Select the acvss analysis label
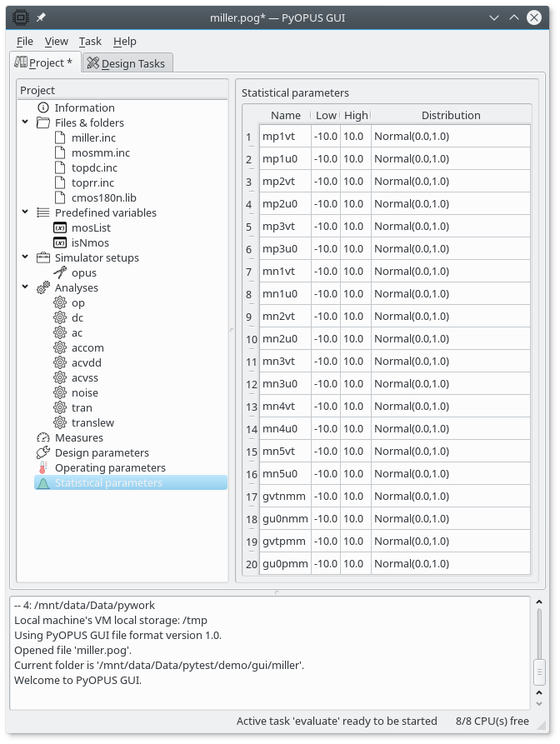Image resolution: width=560 pixels, height=744 pixels. pyautogui.click(x=85, y=378)
